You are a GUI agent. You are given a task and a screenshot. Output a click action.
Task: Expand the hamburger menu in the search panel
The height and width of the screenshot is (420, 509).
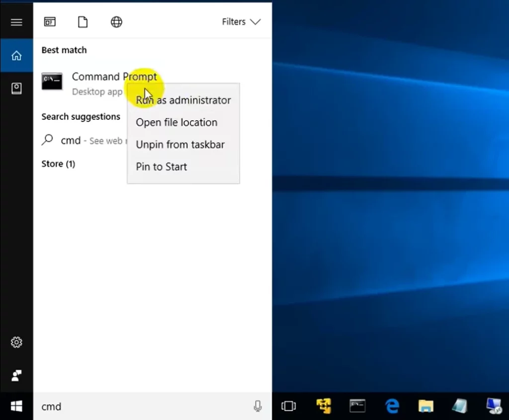(16, 22)
